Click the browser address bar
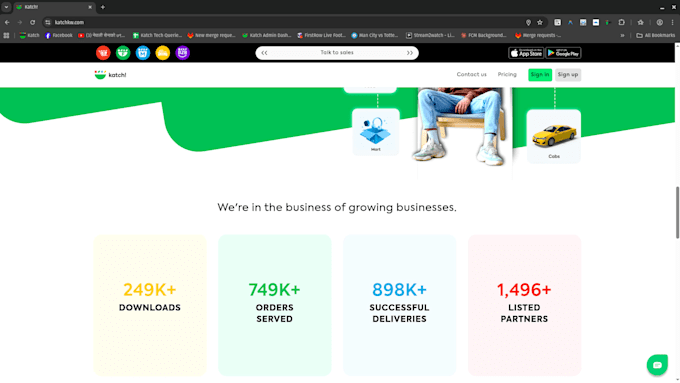Image resolution: width=680 pixels, height=383 pixels. (x=286, y=22)
